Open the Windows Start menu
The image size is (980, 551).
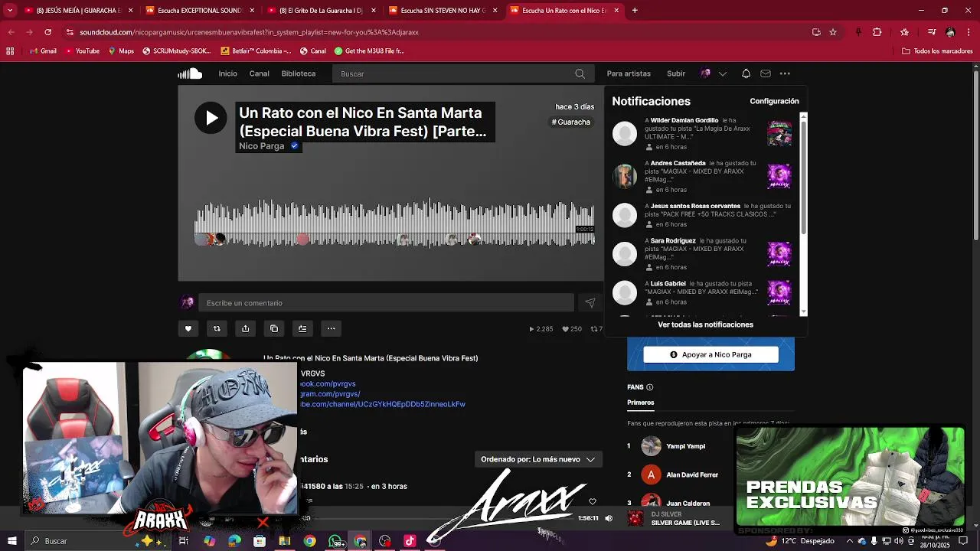(12, 541)
